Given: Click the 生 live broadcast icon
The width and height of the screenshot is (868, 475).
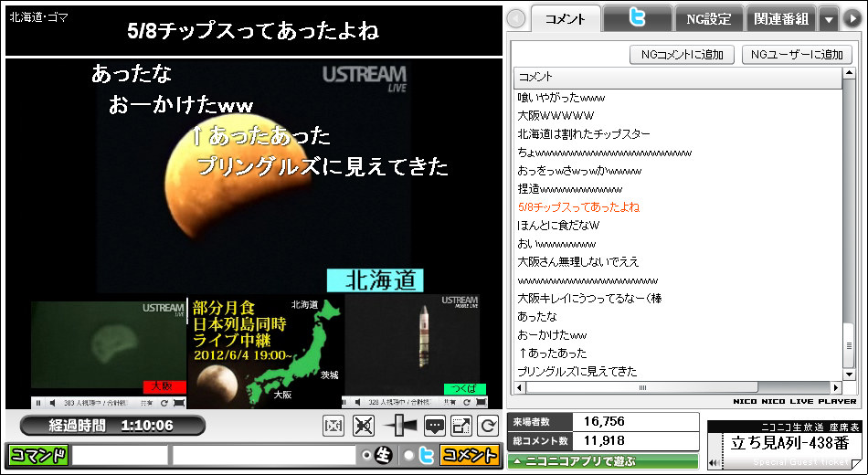Looking at the screenshot, I should click(384, 456).
